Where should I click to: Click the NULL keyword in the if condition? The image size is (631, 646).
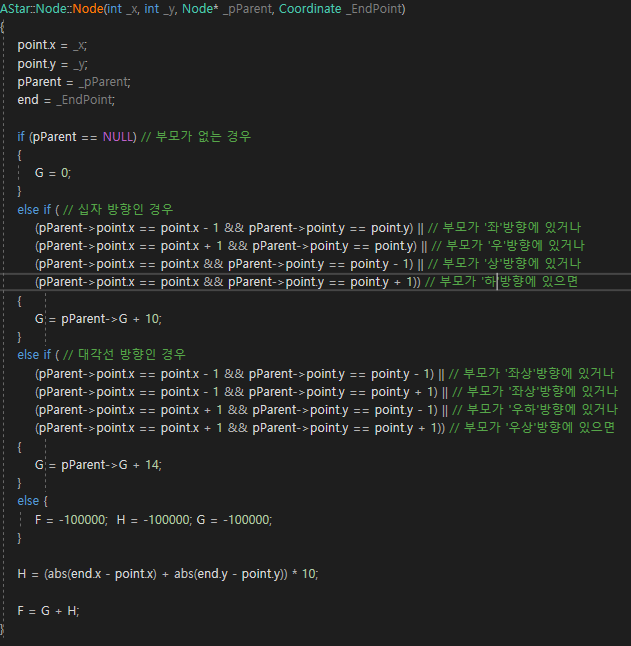click(x=117, y=137)
